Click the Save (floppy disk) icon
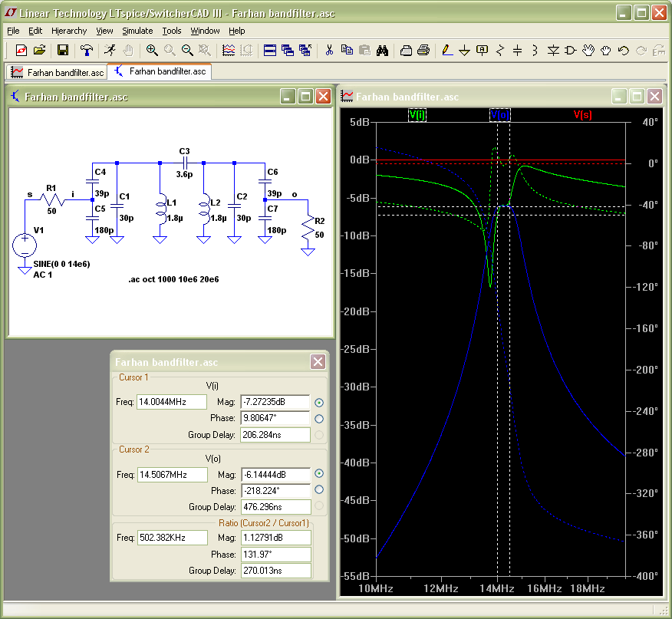Viewport: 672px width, 619px height. pos(63,51)
